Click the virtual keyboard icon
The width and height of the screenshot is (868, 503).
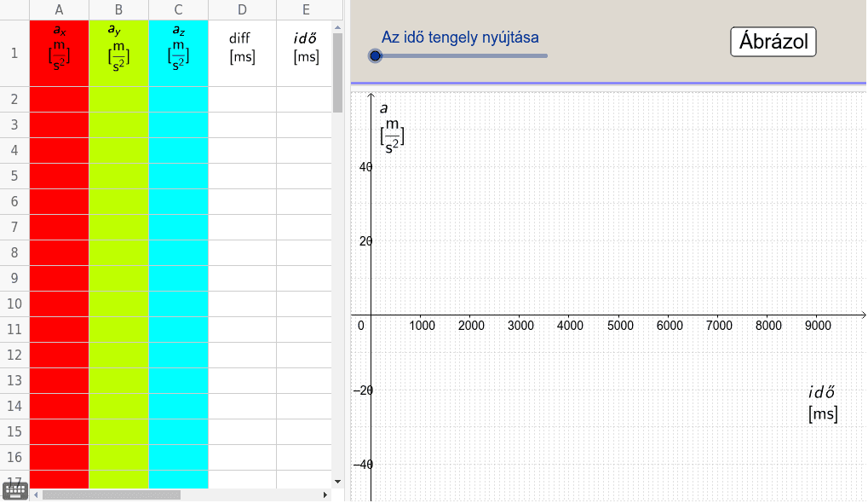15,490
